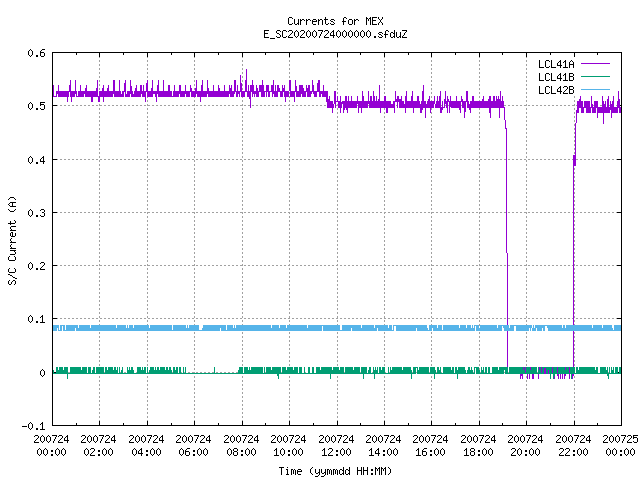The height and width of the screenshot is (480, 640).
Task: Click the green LCL41B trace near 14:00
Action: point(384,371)
